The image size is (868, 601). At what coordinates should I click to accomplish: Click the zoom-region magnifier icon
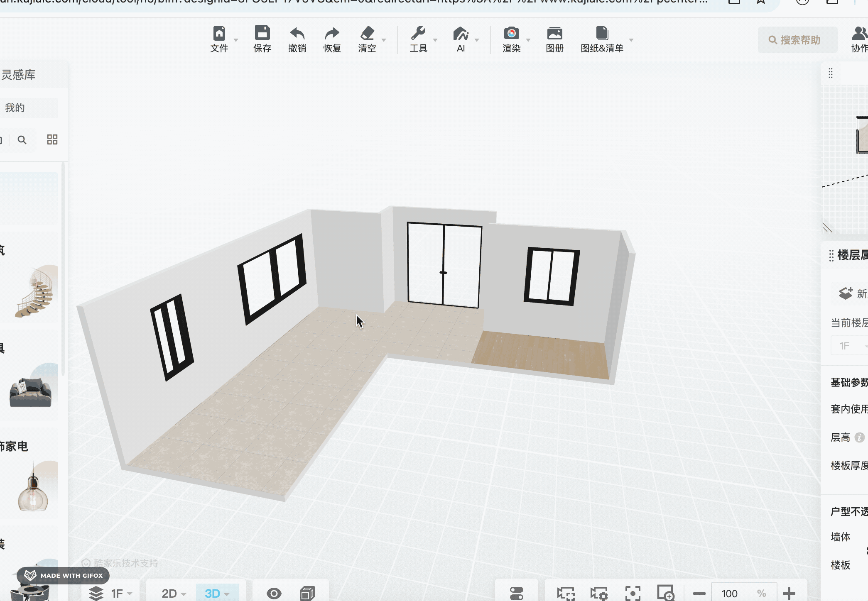(665, 593)
